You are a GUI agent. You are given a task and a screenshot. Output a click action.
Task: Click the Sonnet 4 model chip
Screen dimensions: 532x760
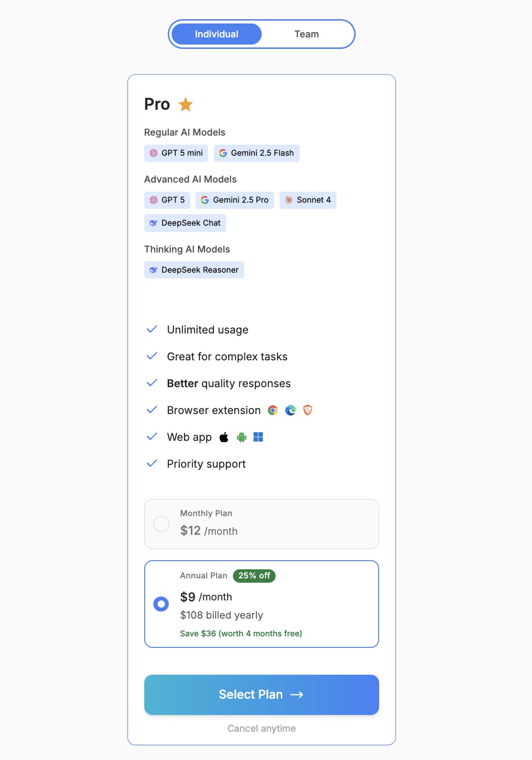coord(308,200)
